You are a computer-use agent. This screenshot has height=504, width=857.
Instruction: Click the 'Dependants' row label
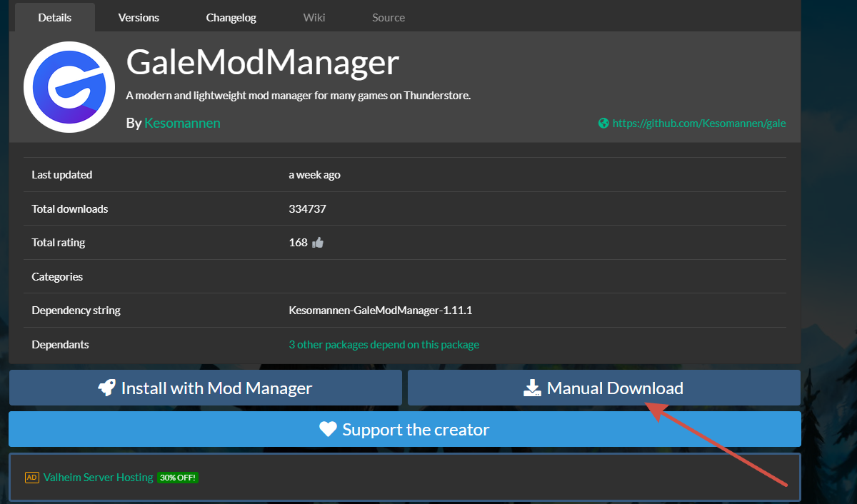pos(61,345)
